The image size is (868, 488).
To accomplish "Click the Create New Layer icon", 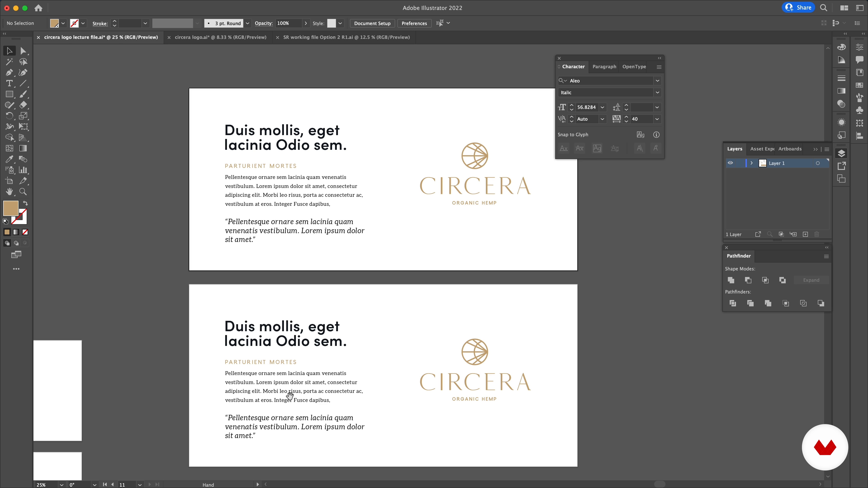I will point(805,235).
